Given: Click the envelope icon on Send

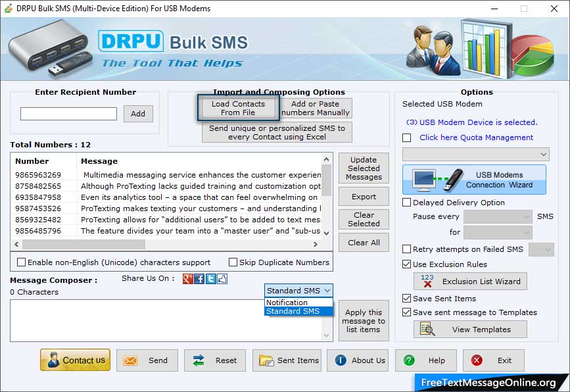Looking at the screenshot, I should (130, 360).
